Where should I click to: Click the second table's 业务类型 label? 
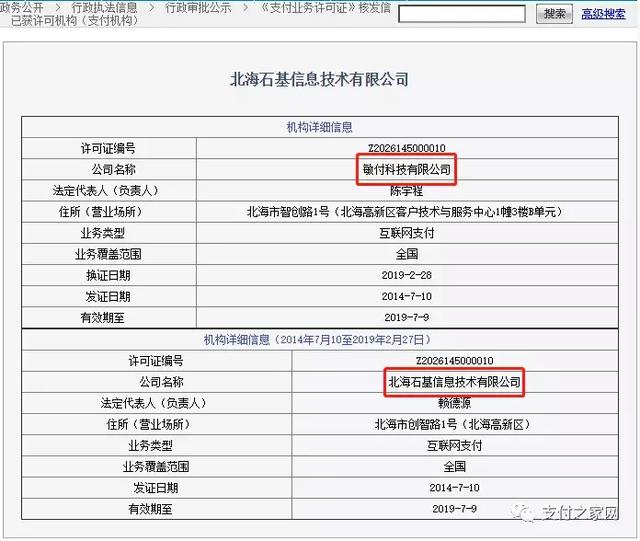(x=150, y=446)
